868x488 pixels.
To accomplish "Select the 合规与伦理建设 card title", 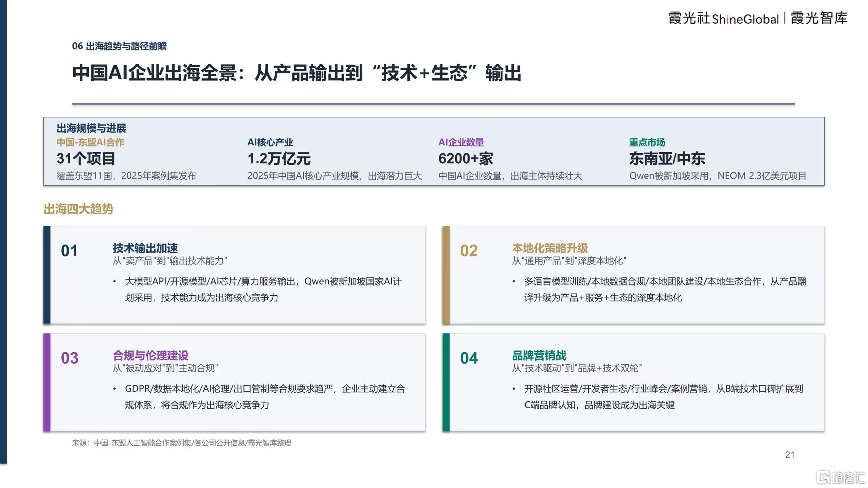I will click(x=151, y=355).
